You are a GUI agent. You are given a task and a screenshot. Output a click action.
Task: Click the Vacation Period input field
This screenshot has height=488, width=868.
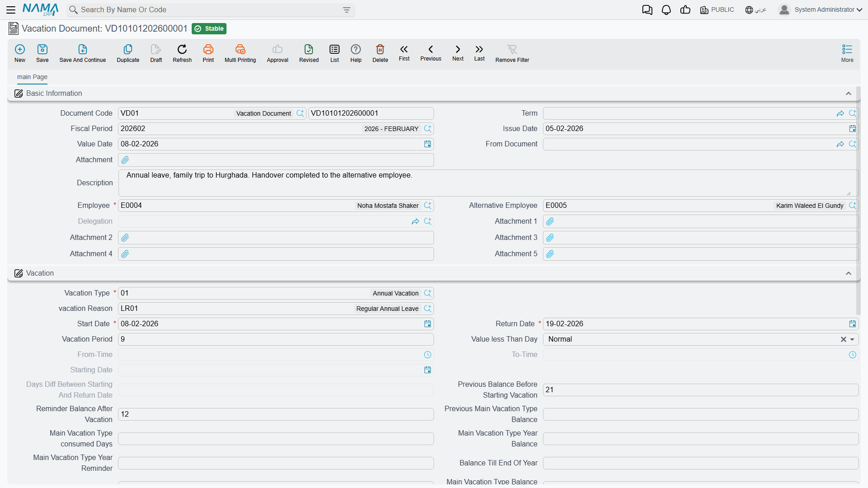coord(276,339)
